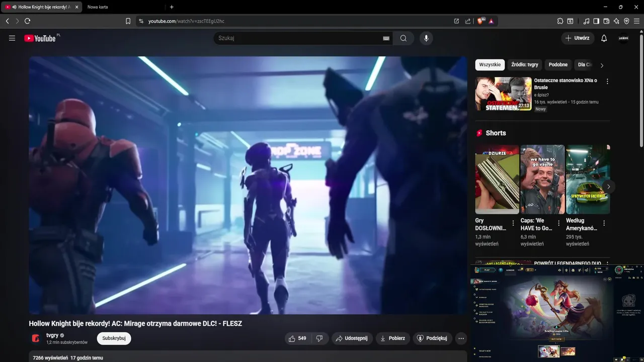Open the music playlist toolbar icon

pos(586,21)
